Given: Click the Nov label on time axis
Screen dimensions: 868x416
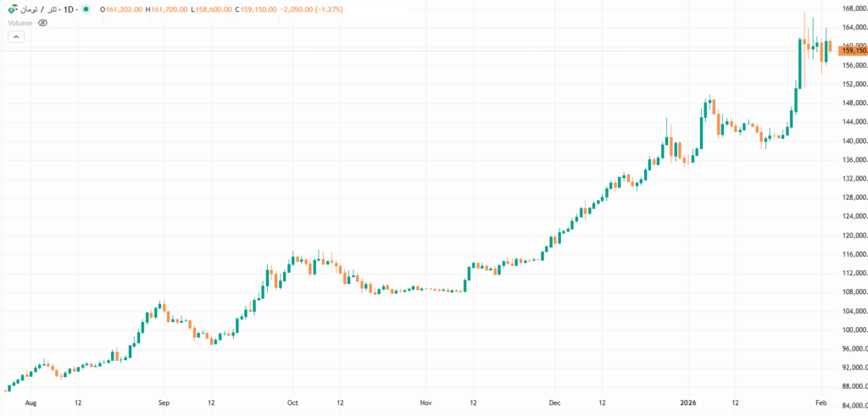Looking at the screenshot, I should point(426,402).
